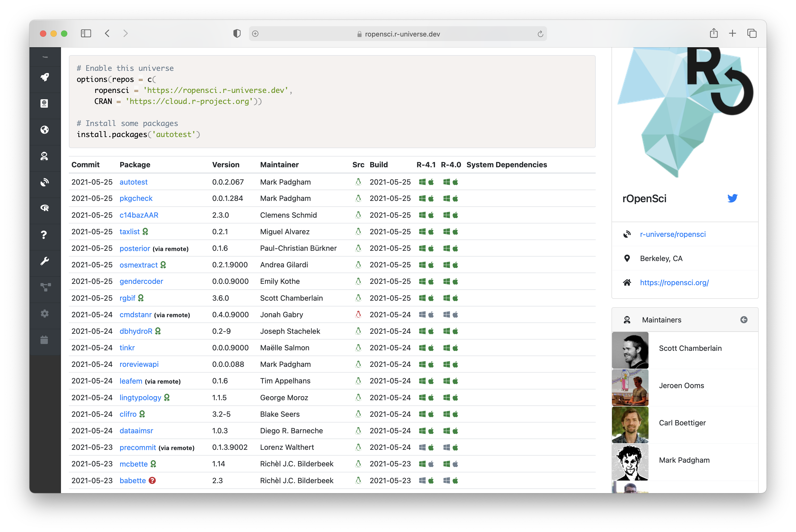The height and width of the screenshot is (532, 796).
Task: Click the rocket icon in the sidebar
Action: [x=45, y=77]
